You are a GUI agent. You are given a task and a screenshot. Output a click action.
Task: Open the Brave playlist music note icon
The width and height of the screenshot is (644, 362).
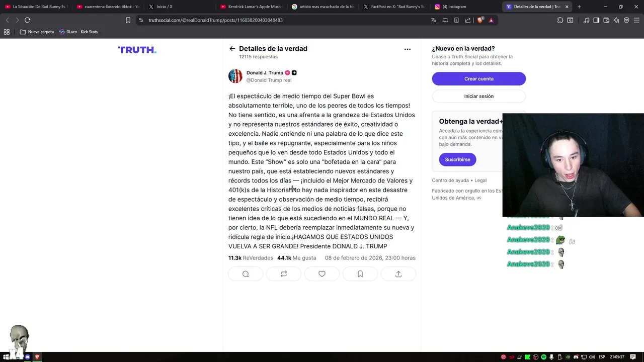(586, 20)
